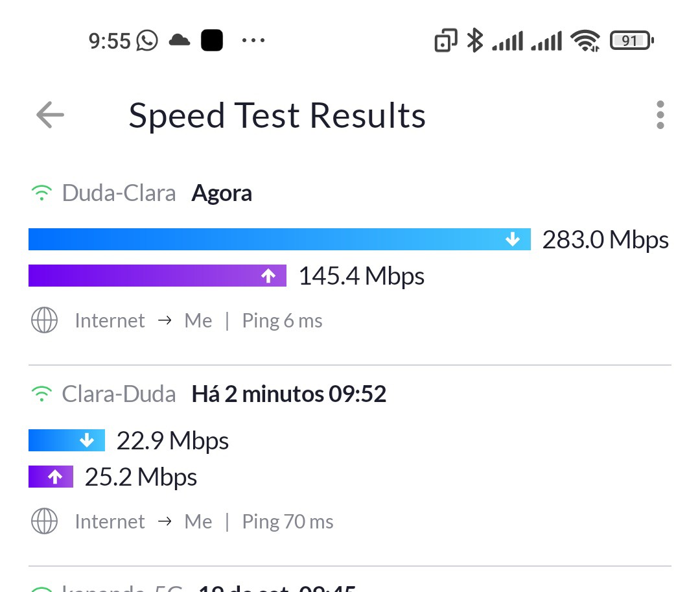Open the Duda-Clara network name
Viewport: 700px width, 592px height.
pos(119,193)
